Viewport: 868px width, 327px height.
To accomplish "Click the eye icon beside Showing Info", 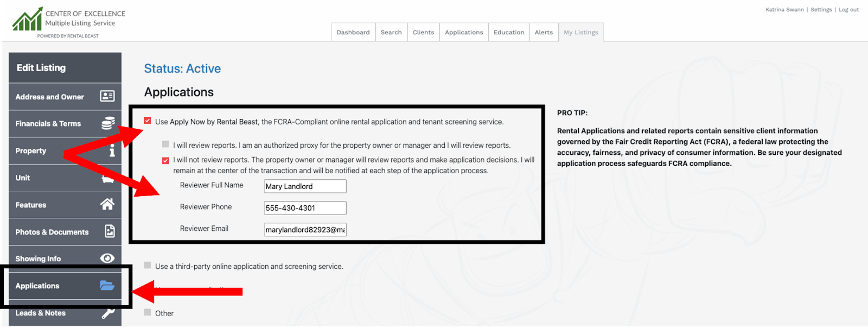I will [107, 259].
